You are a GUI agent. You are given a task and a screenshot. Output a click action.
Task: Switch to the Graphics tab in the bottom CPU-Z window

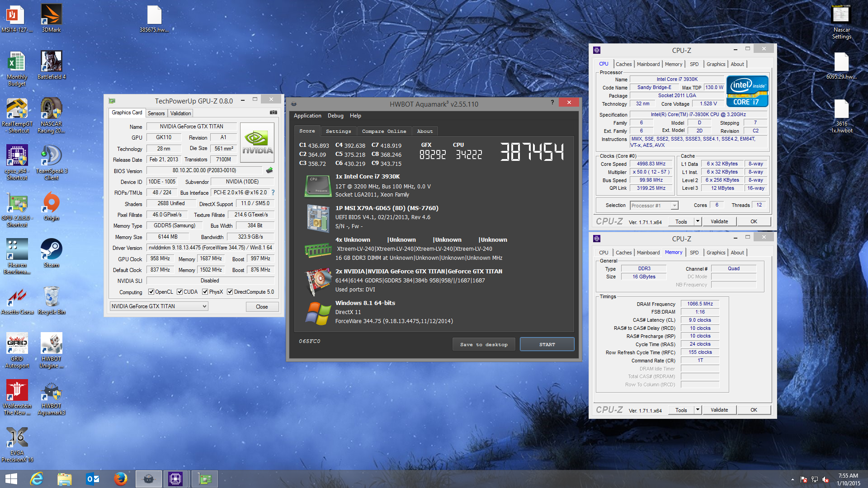pyautogui.click(x=716, y=253)
